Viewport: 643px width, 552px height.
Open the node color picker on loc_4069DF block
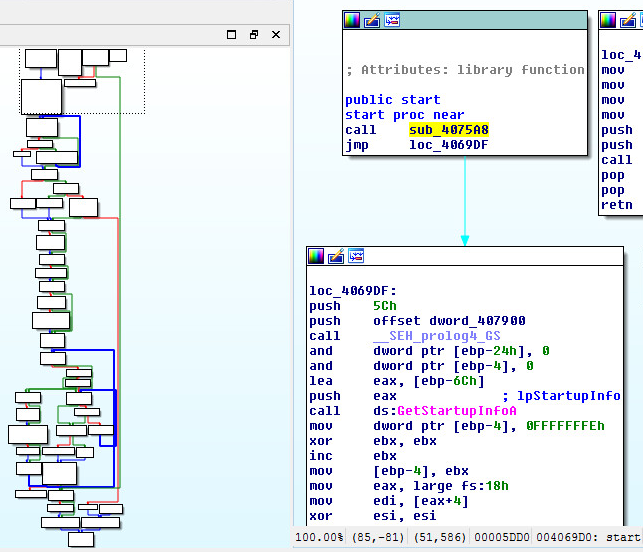316,256
